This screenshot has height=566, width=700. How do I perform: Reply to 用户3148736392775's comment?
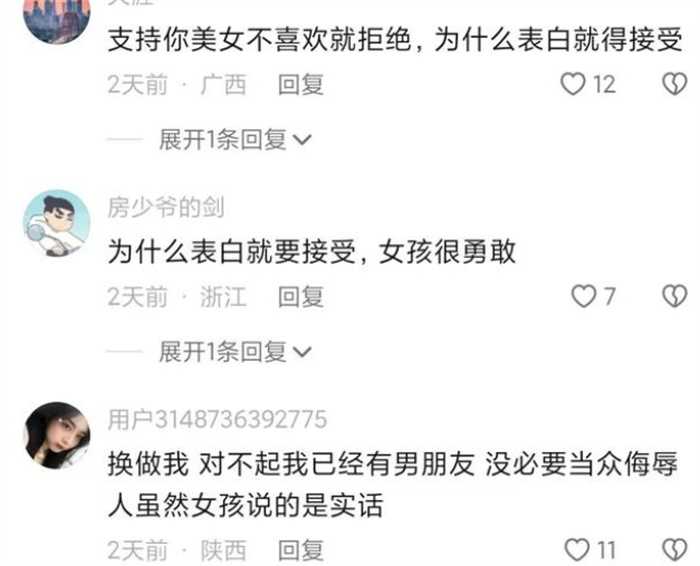[x=300, y=550]
